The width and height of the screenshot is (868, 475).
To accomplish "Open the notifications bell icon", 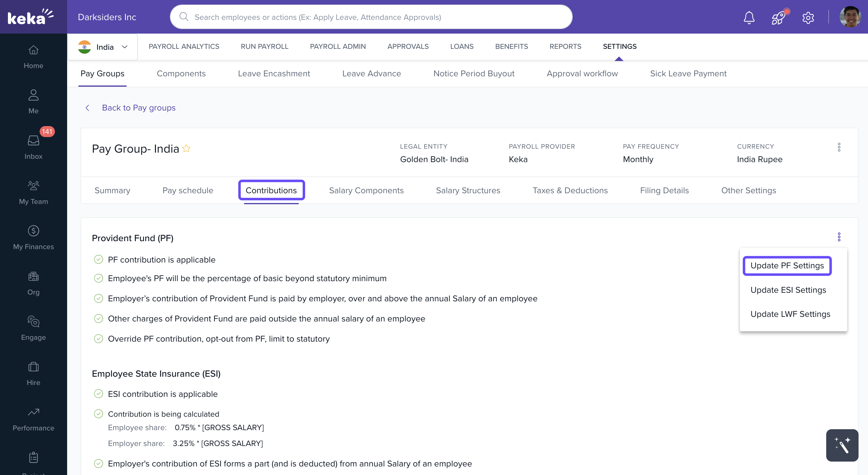I will click(x=749, y=17).
